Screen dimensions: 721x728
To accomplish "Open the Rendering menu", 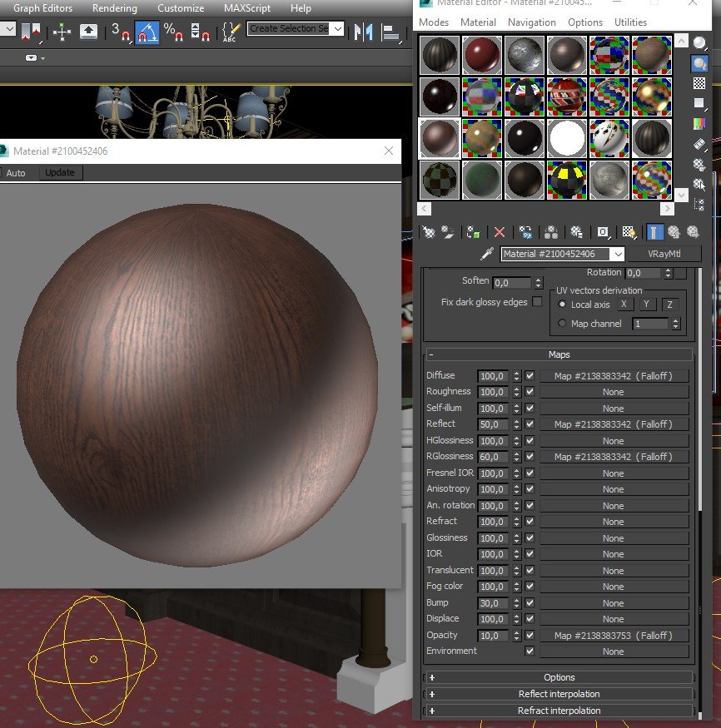I will 115,8.
